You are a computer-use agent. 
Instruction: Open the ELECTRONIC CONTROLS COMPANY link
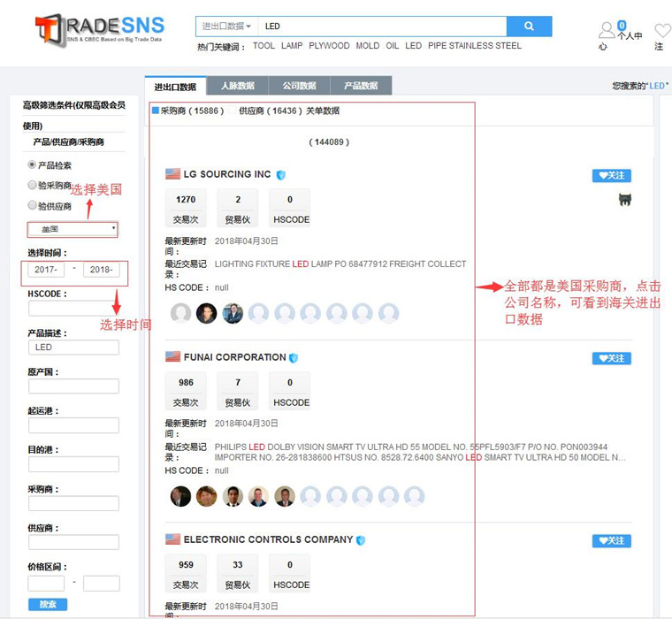pos(268,539)
